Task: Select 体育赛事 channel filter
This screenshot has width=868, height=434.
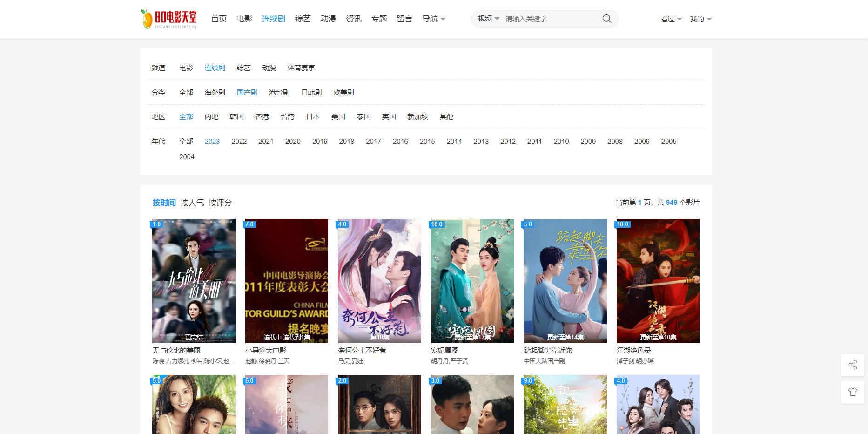Action: coord(301,68)
